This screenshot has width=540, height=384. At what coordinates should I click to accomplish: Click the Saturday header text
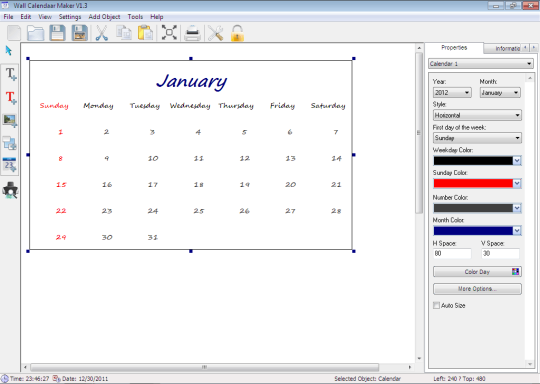click(x=328, y=106)
